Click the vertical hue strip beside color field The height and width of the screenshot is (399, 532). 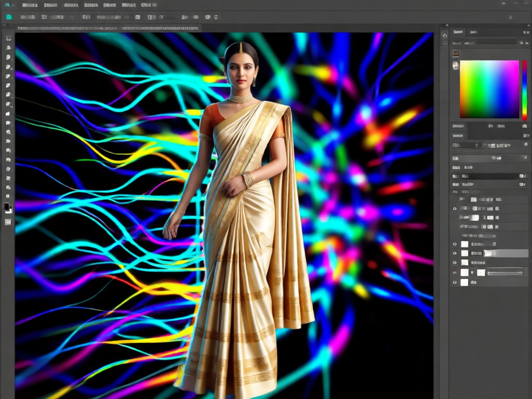(x=525, y=90)
